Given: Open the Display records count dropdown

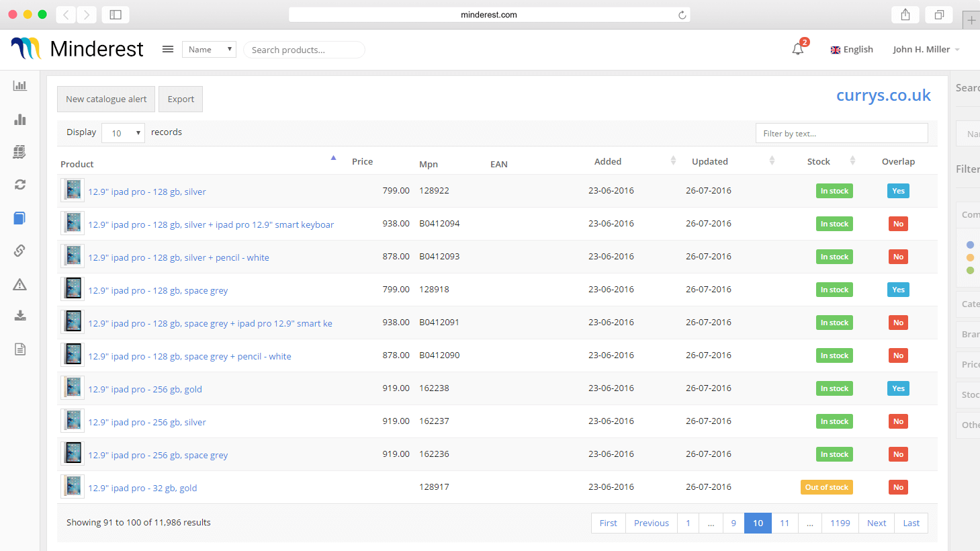Looking at the screenshot, I should 123,133.
